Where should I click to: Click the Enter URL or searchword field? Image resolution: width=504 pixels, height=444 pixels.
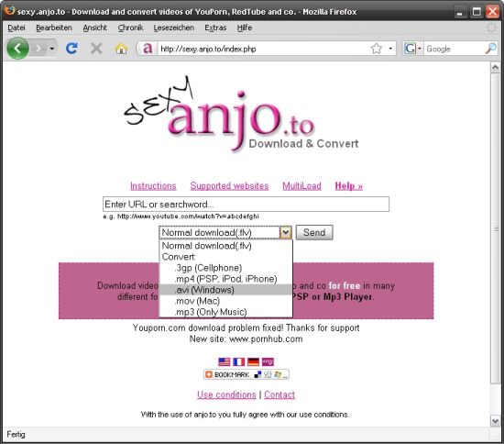246,204
